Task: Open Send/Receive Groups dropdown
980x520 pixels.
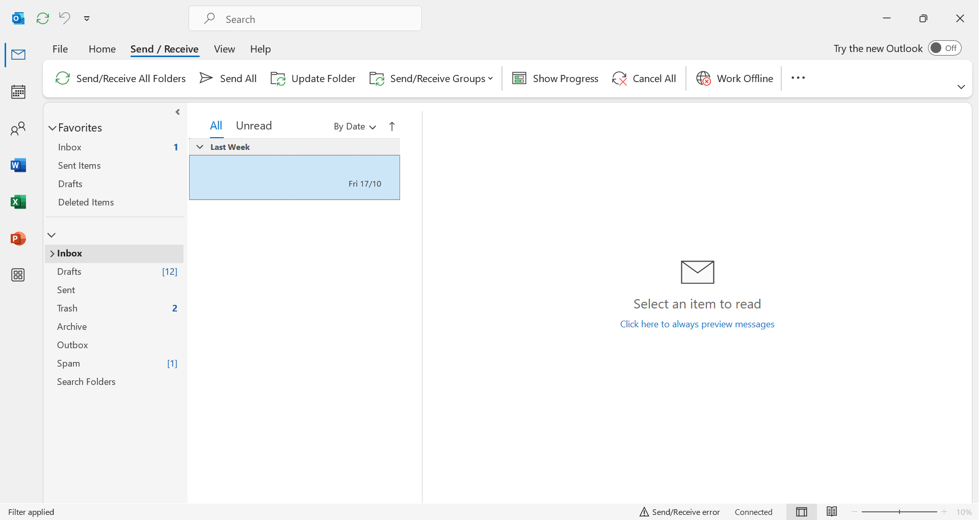Action: (431, 79)
